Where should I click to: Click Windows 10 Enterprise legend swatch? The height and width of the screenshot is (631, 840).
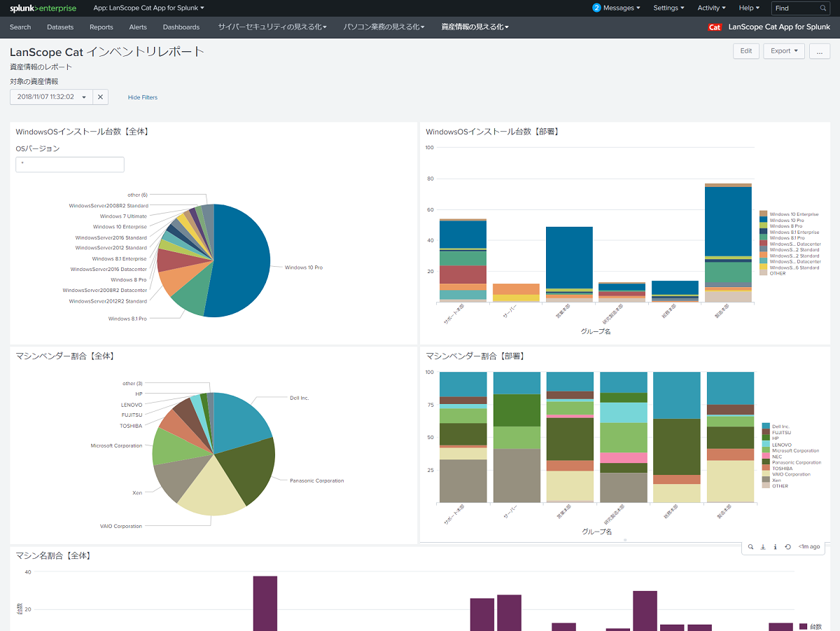[x=764, y=214]
